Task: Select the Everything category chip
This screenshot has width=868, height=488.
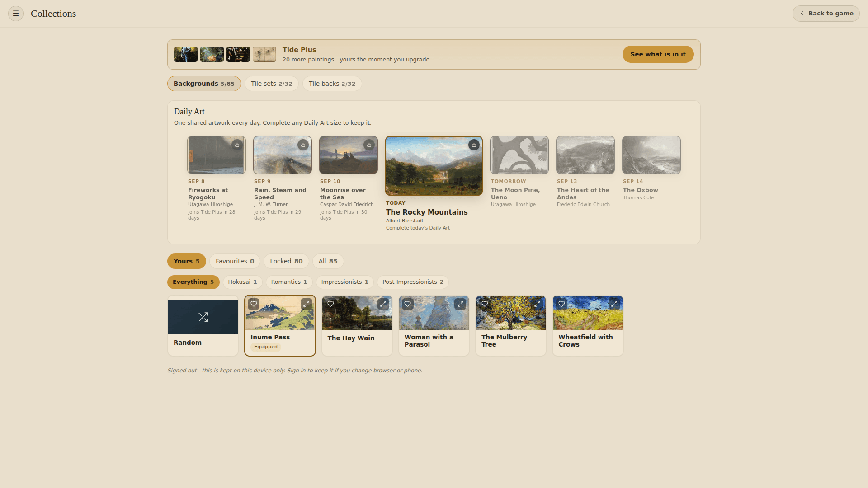Action: click(x=193, y=282)
